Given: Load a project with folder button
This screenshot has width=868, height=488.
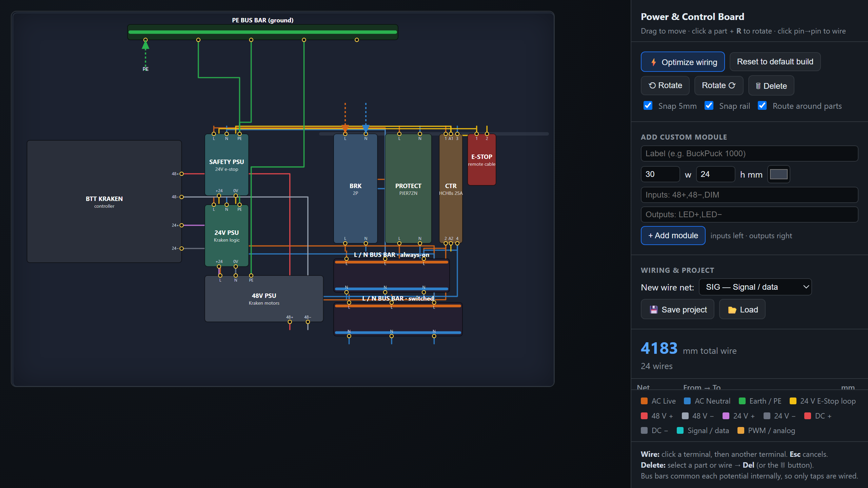Looking at the screenshot, I should 742,309.
